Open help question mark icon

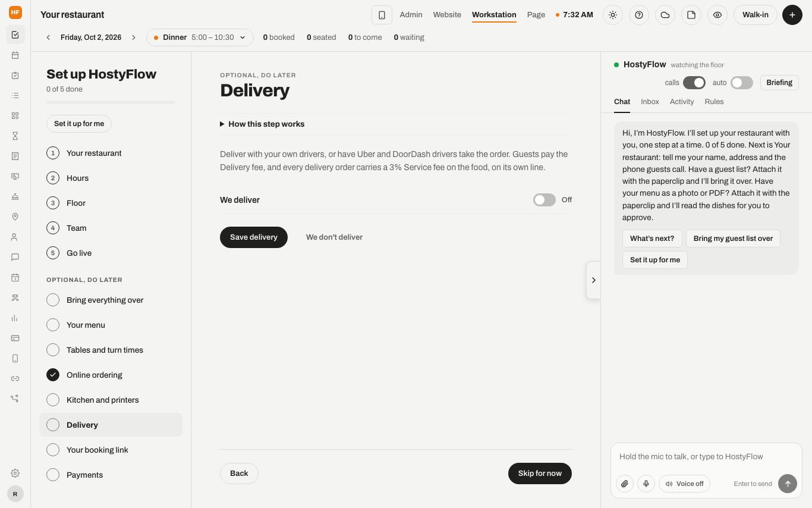(639, 15)
